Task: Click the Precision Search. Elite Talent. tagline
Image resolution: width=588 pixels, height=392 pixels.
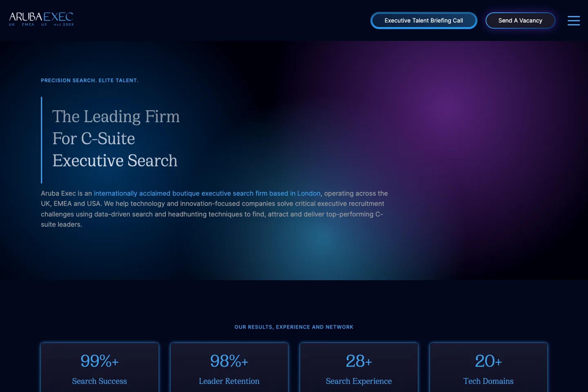Action: point(89,80)
